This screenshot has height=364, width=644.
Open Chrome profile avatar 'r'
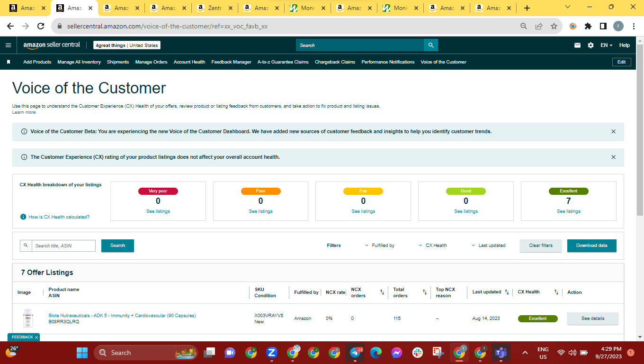click(x=618, y=27)
